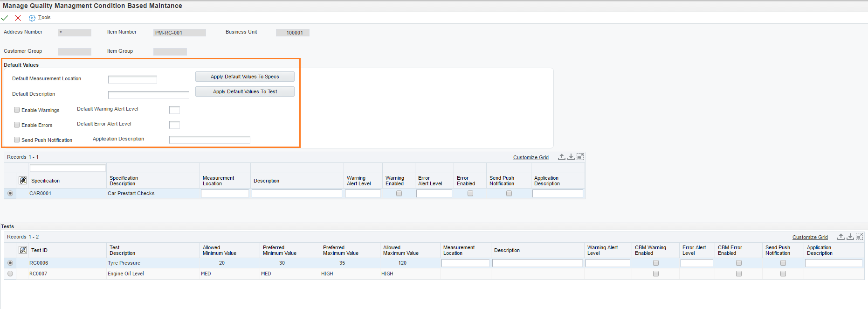868x309 pixels.
Task: Open the Tools menu
Action: (44, 18)
